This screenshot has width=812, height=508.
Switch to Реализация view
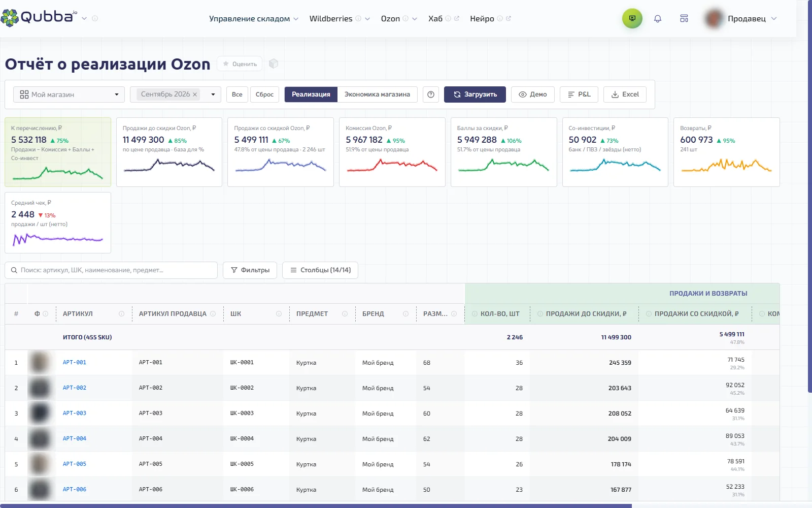tap(311, 94)
